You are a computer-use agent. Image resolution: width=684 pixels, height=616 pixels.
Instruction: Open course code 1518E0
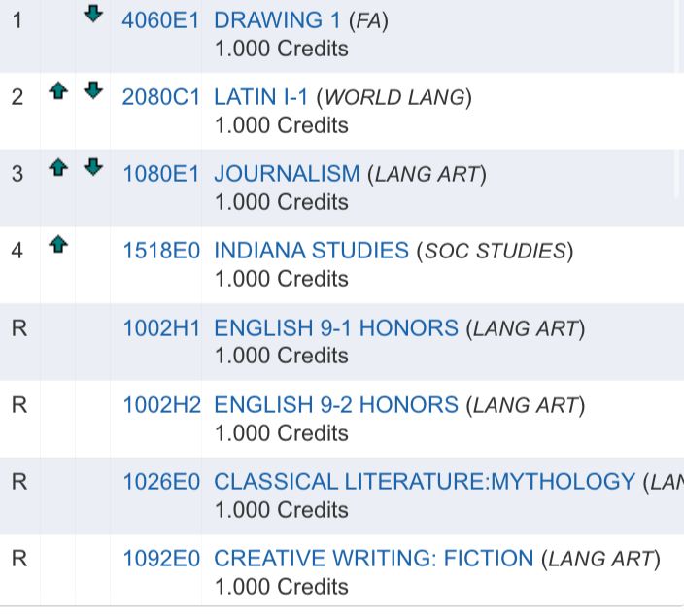tap(160, 251)
